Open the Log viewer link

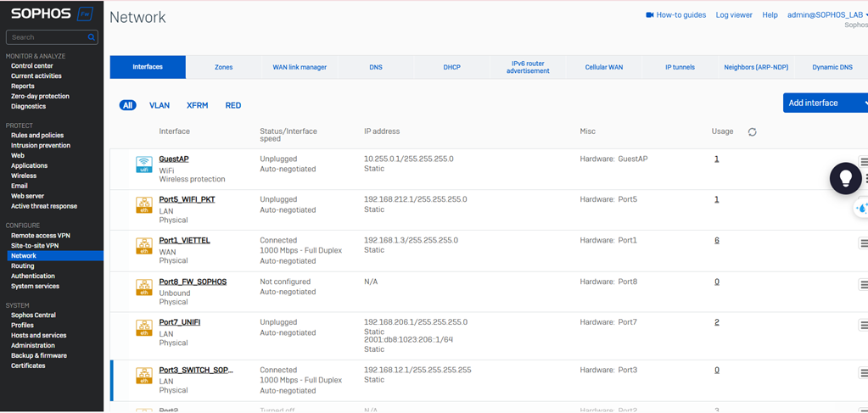coord(734,15)
